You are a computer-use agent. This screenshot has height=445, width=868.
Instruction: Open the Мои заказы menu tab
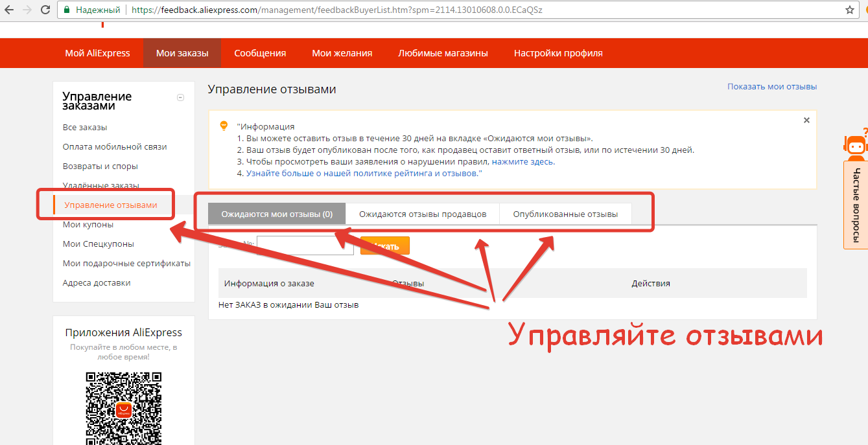182,53
